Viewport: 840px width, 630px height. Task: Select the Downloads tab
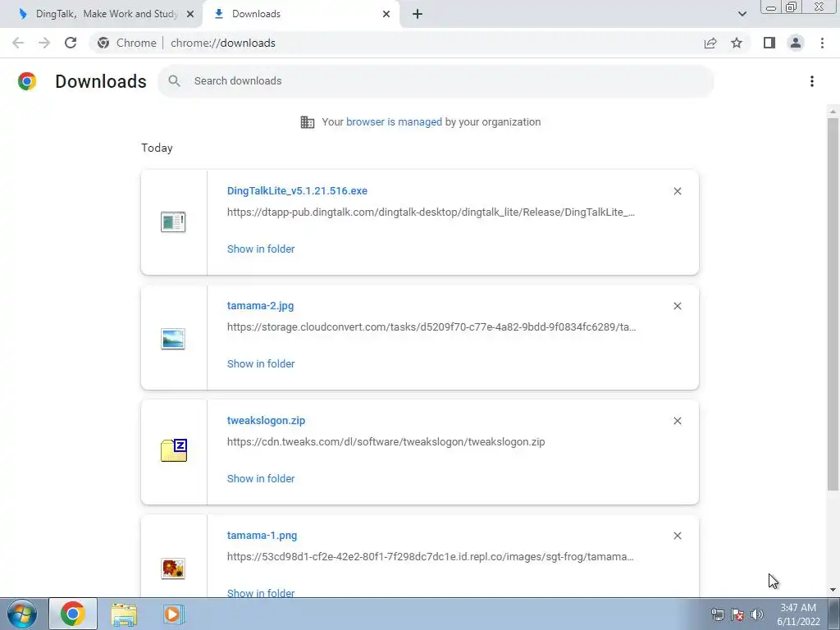coord(302,14)
